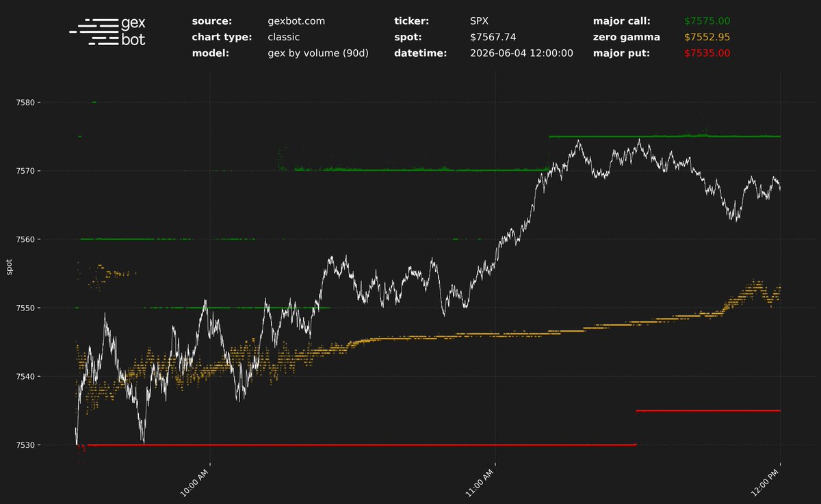Image resolution: width=821 pixels, height=504 pixels.
Task: Select the red $7535.00 major put value
Action: click(x=707, y=53)
